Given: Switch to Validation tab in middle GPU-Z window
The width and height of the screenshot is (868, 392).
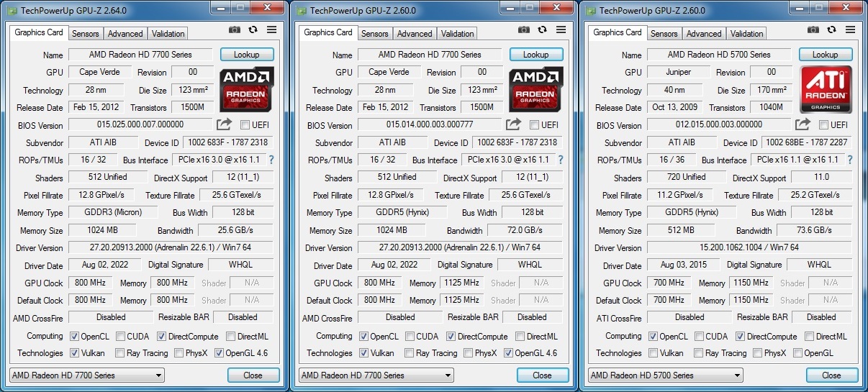Looking at the screenshot, I should pos(458,34).
